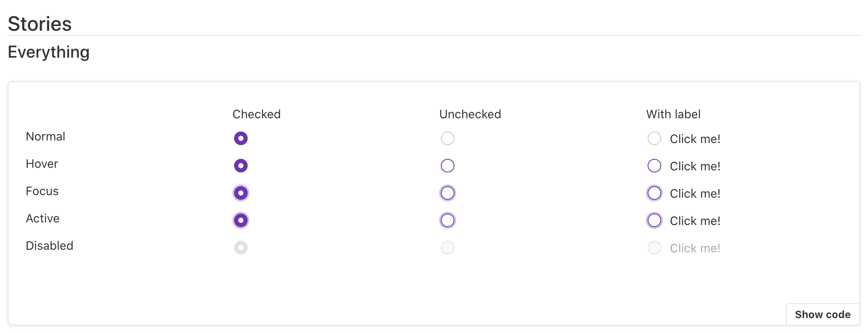The width and height of the screenshot is (868, 333).
Task: Click the Active checked radio button
Action: tap(241, 220)
